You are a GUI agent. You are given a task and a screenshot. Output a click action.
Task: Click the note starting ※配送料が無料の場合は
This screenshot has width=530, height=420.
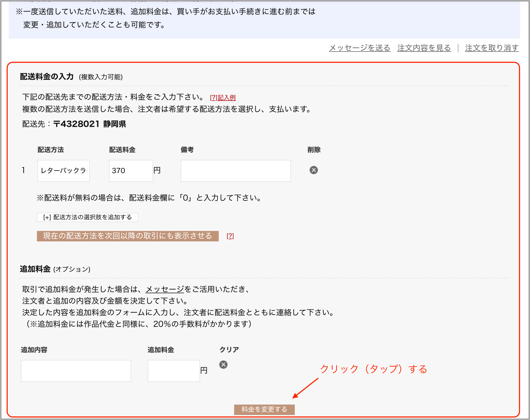pyautogui.click(x=149, y=198)
